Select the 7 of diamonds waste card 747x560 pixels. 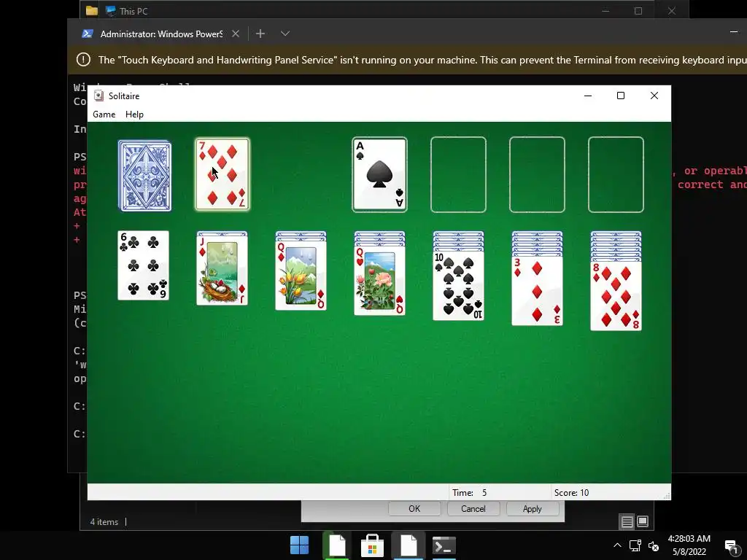click(222, 174)
